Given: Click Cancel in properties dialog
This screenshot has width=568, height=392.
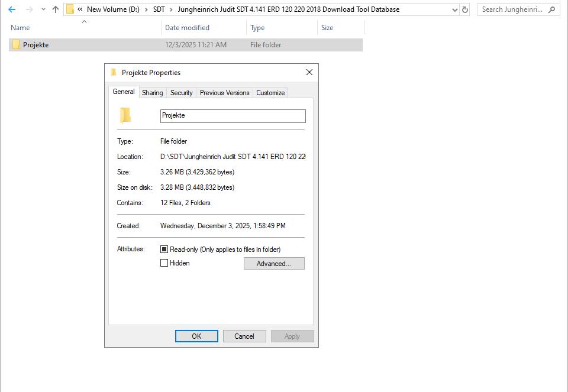Looking at the screenshot, I should pyautogui.click(x=244, y=336).
